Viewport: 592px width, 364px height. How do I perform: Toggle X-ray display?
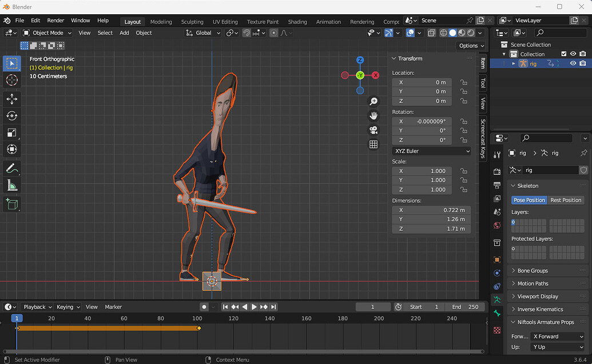coord(431,33)
